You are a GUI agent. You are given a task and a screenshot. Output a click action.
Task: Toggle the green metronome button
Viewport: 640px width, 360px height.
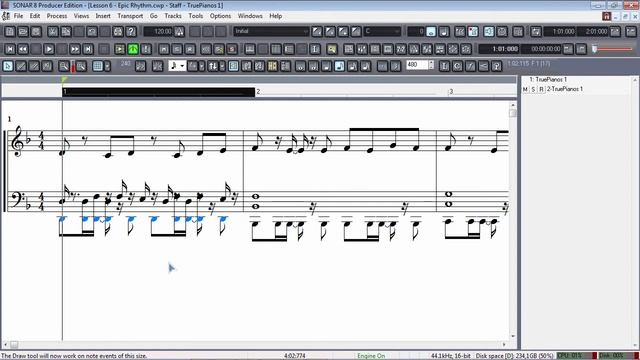(x=133, y=49)
